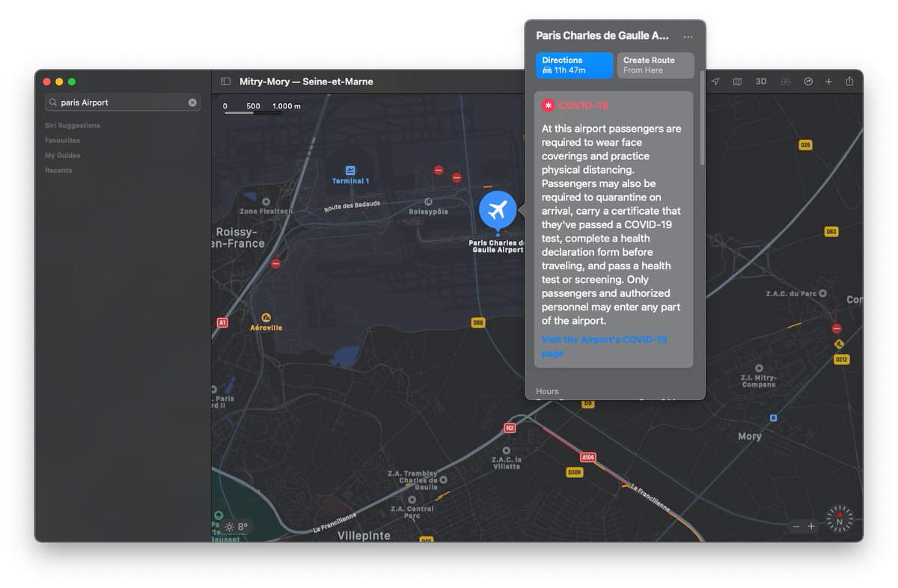Open the Visit the Airport's COVID-19 page link
This screenshot has height=588, width=898.
pyautogui.click(x=604, y=346)
